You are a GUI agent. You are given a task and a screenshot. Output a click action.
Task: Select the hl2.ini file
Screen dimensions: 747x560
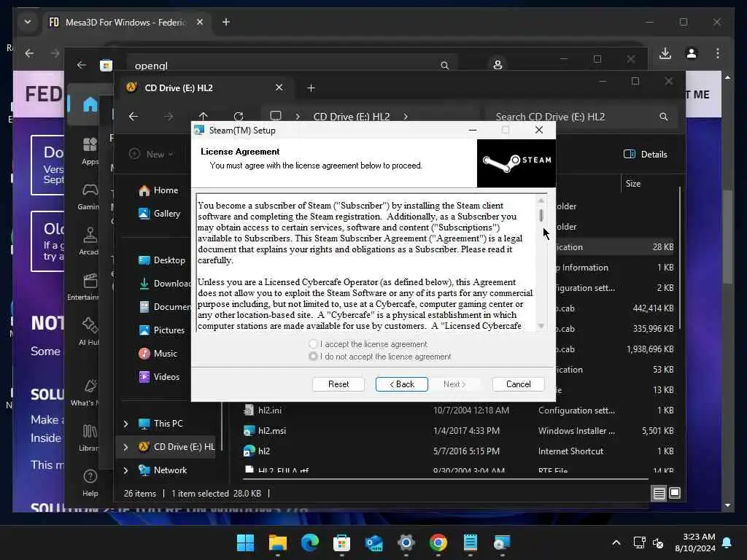(269, 410)
